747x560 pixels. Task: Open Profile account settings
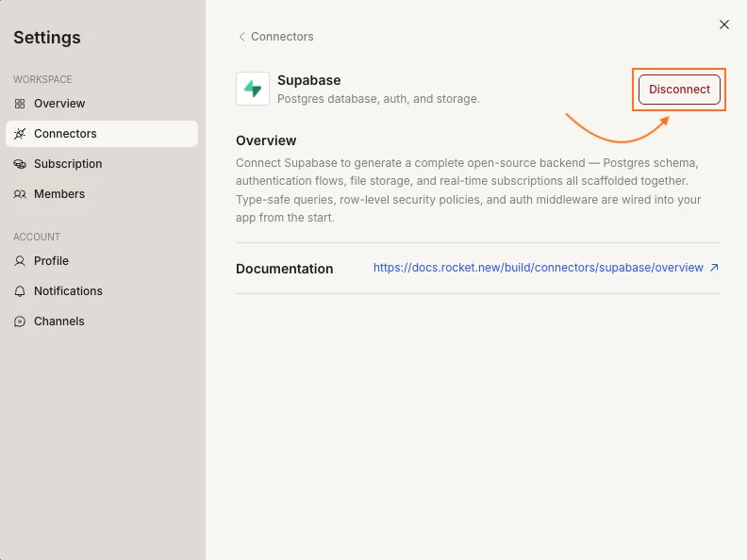click(102, 261)
